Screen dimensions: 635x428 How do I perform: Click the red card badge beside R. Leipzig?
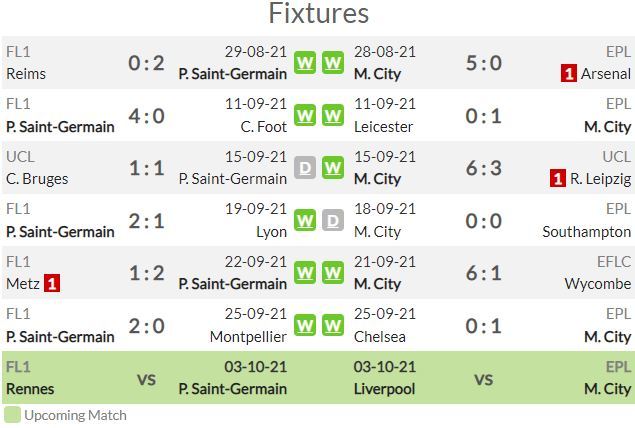click(x=558, y=178)
